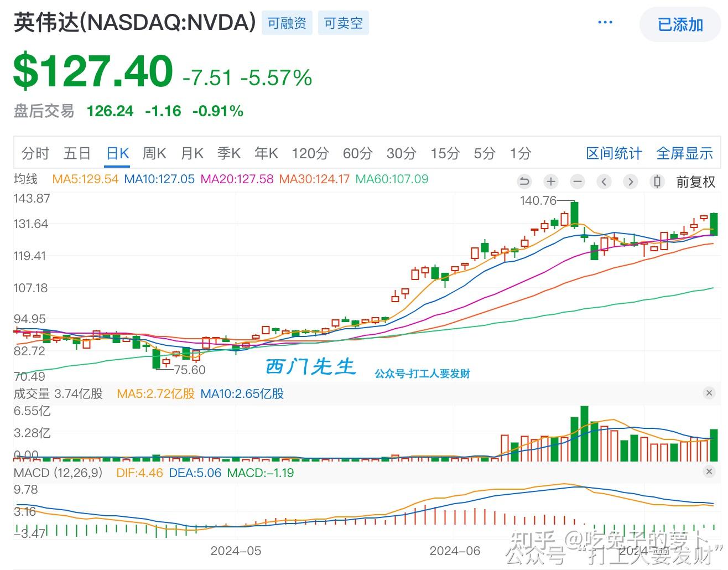Click the MA60:107.09 indicator value
This screenshot has height=570, width=728.
coord(392,179)
